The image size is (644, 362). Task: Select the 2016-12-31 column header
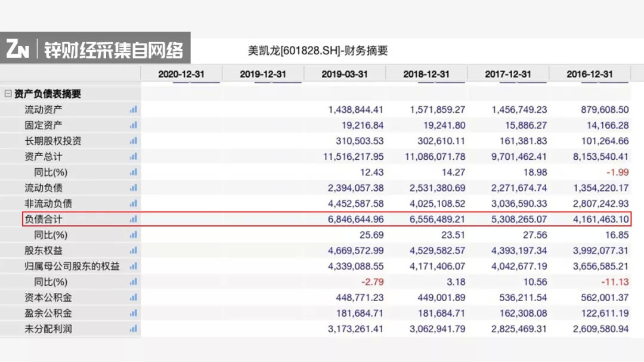(590, 74)
